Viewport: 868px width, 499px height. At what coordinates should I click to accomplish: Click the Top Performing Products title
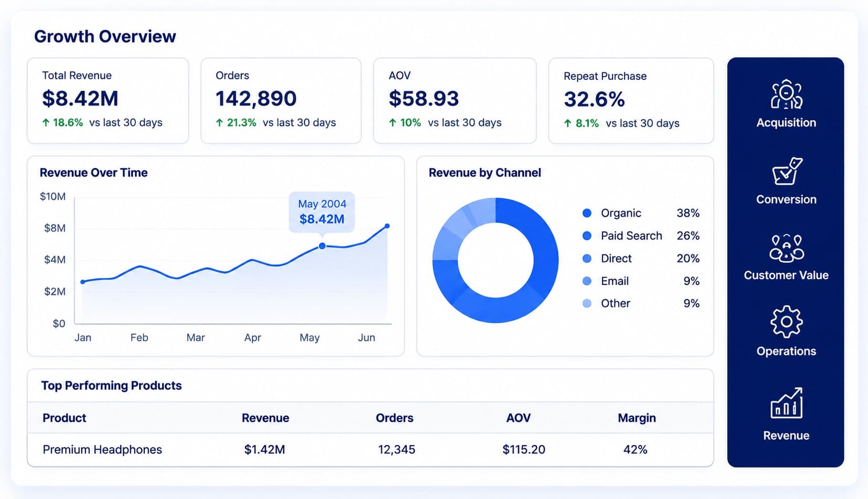[x=111, y=385]
